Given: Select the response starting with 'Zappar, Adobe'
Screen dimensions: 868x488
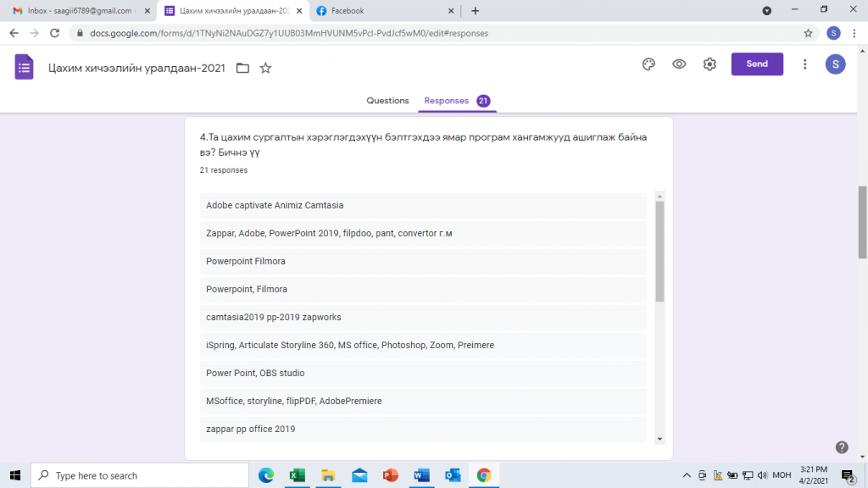Looking at the screenshot, I should coord(423,234).
